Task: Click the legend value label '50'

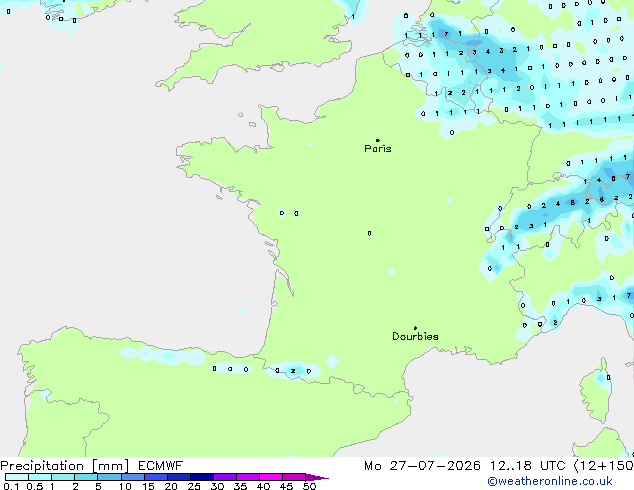Action: tap(309, 486)
